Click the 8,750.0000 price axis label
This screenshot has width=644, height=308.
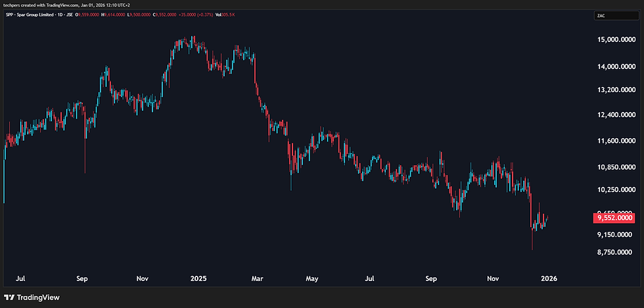point(614,252)
